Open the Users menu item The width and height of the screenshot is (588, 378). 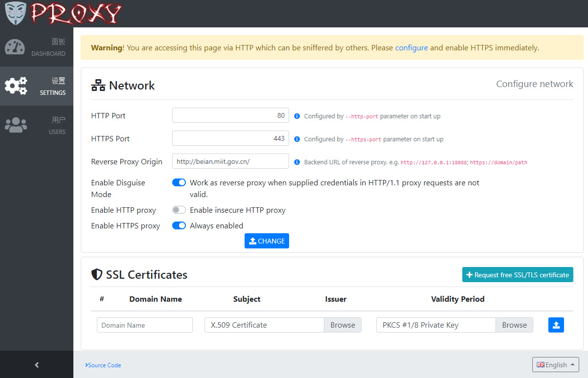click(37, 126)
